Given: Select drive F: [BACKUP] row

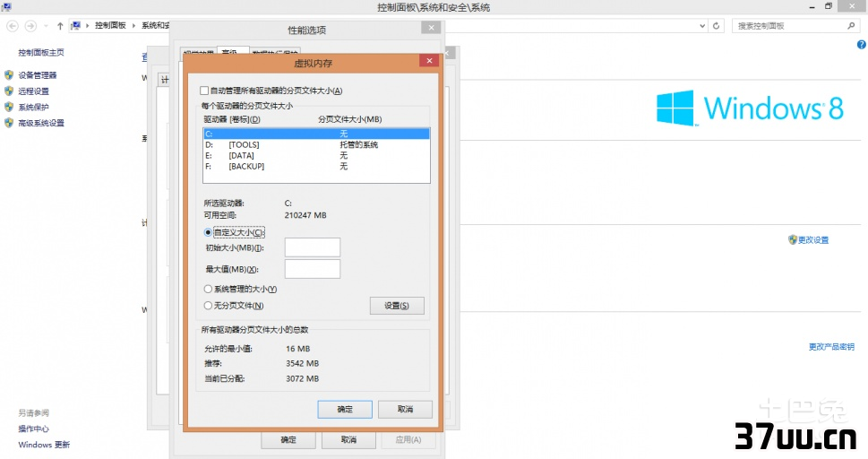Looking at the screenshot, I should tap(316, 167).
